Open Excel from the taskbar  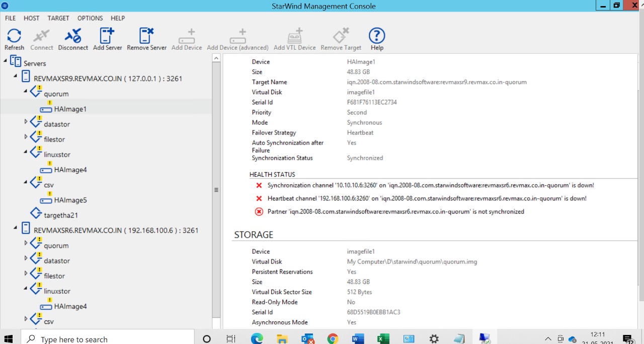coord(383,339)
